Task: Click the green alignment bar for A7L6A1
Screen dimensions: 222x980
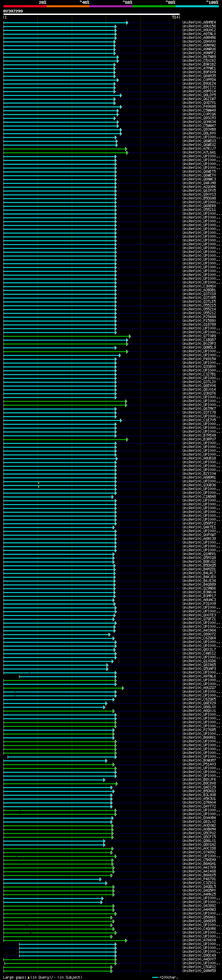Action: click(66, 153)
